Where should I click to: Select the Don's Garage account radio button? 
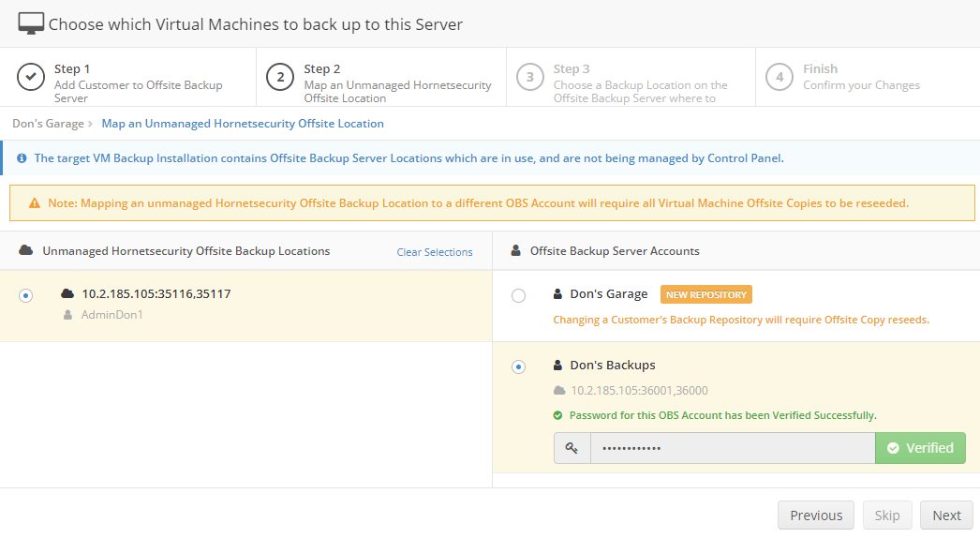pos(518,295)
